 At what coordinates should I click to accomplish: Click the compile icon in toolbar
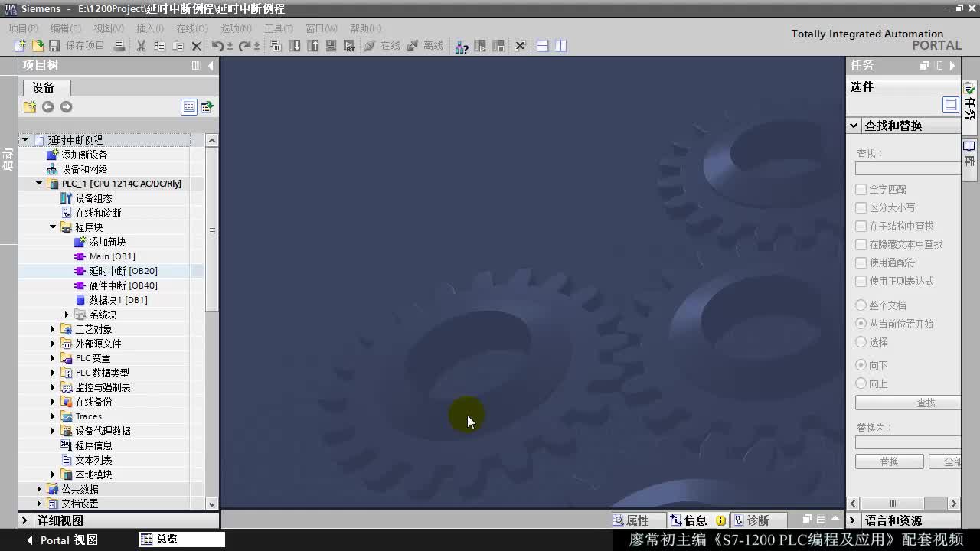click(x=276, y=46)
